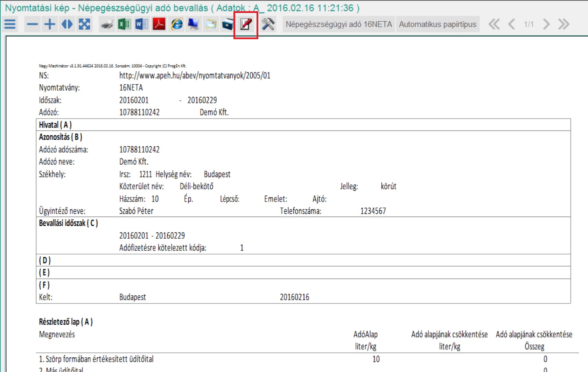Fit whole page with four-arrows icon
Screen dimensions: 588x372
84,24
